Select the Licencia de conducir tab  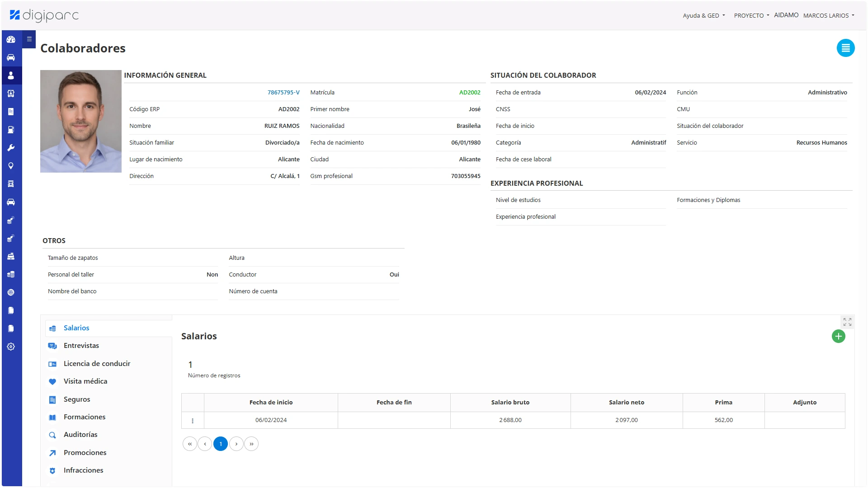coord(97,364)
